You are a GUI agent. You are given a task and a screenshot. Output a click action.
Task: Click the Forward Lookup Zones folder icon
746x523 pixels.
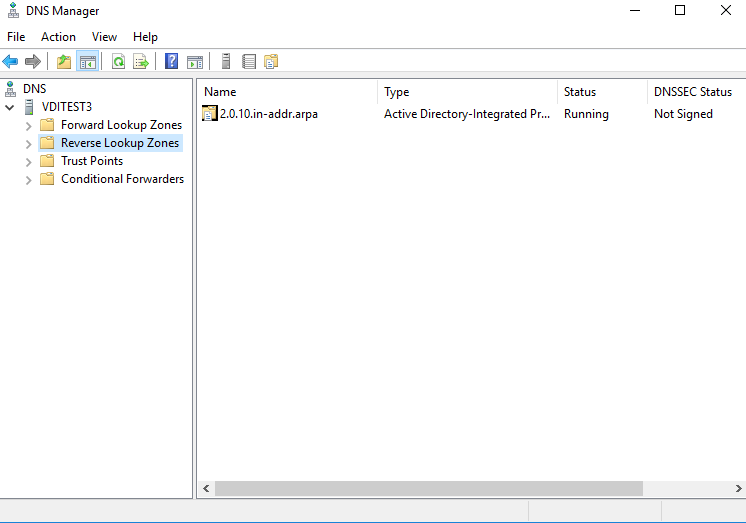47,125
